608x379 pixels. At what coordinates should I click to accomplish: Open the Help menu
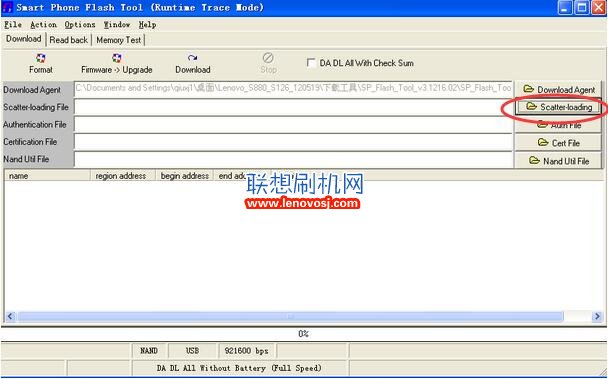click(147, 25)
